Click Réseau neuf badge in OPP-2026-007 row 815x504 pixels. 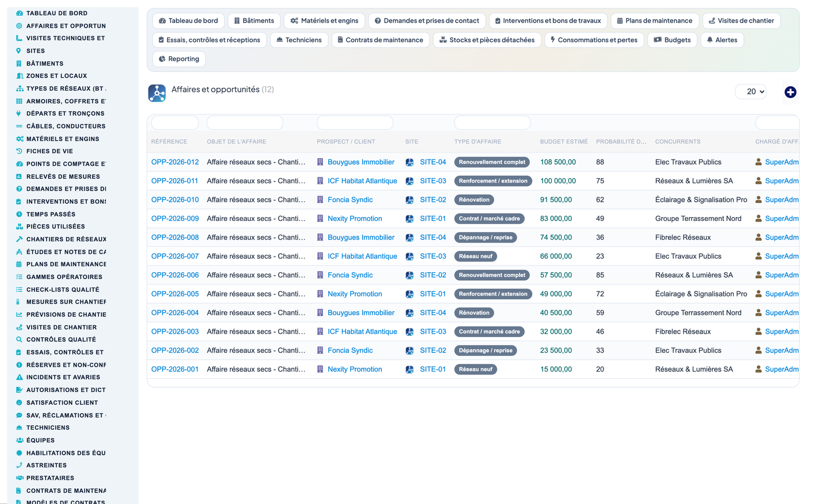coord(475,257)
